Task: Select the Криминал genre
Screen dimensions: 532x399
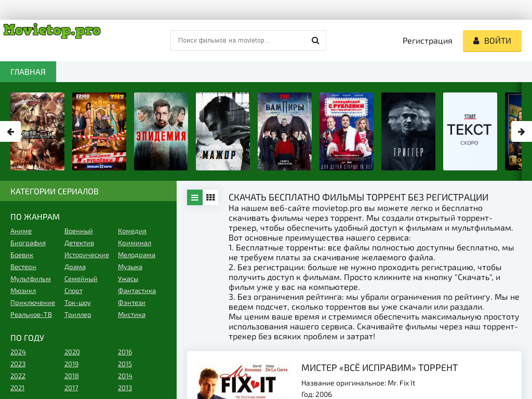Action: click(x=135, y=243)
